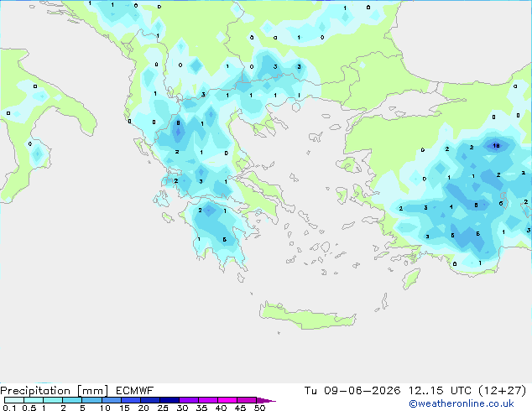The width and height of the screenshot is (532, 411).
Task: Click the 'Precipitation [mm]' title text
Action: [x=54, y=391]
